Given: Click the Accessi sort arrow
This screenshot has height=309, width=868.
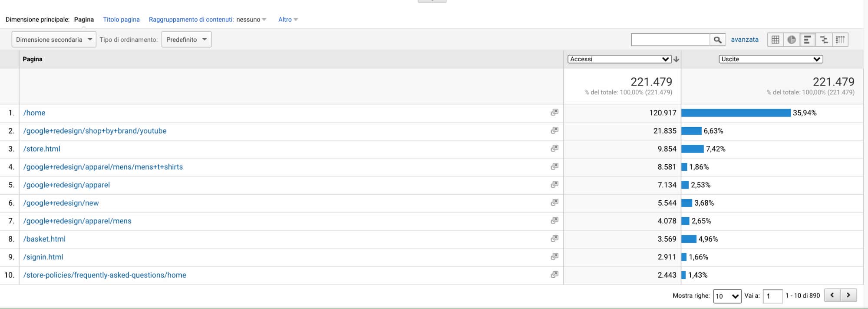Looking at the screenshot, I should (x=676, y=59).
